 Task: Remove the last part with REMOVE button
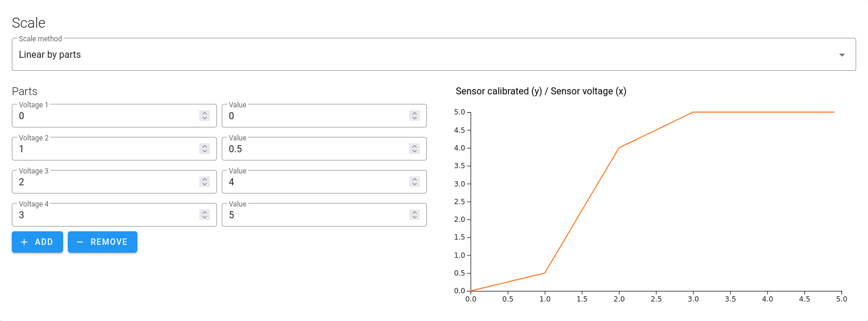103,242
